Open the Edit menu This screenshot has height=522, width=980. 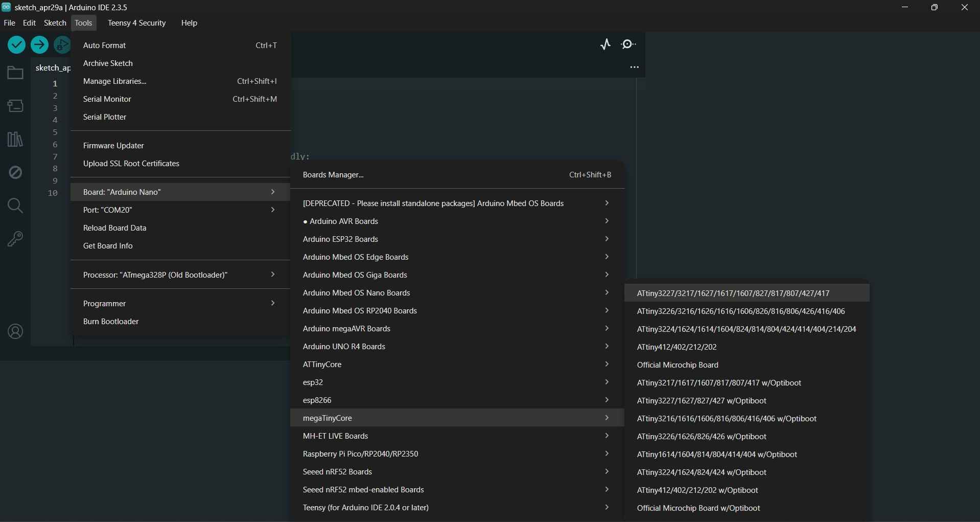click(29, 23)
